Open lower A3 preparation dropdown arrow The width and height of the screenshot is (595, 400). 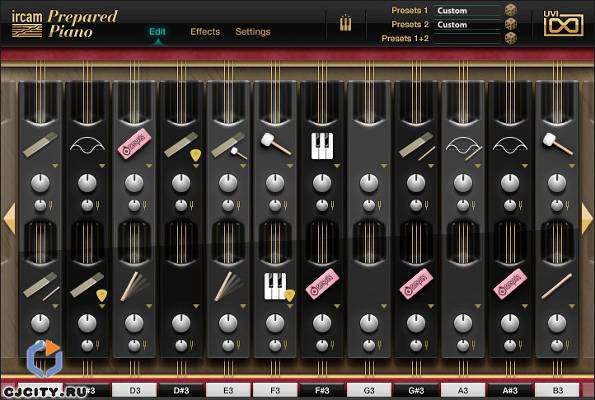(478, 306)
